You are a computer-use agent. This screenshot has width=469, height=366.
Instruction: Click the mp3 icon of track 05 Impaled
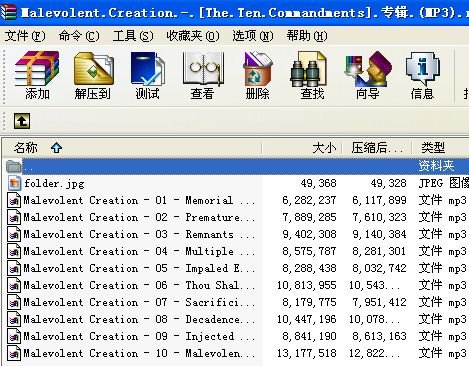tap(14, 268)
